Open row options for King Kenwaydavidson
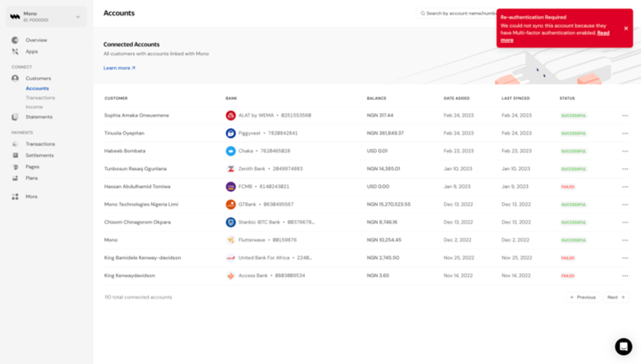 (625, 276)
